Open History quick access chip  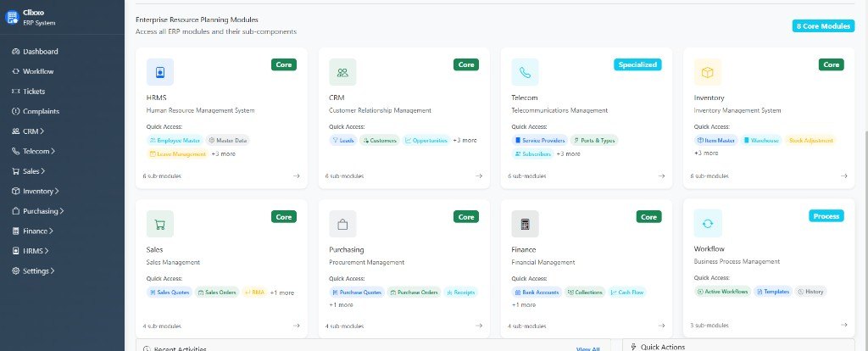tap(810, 292)
